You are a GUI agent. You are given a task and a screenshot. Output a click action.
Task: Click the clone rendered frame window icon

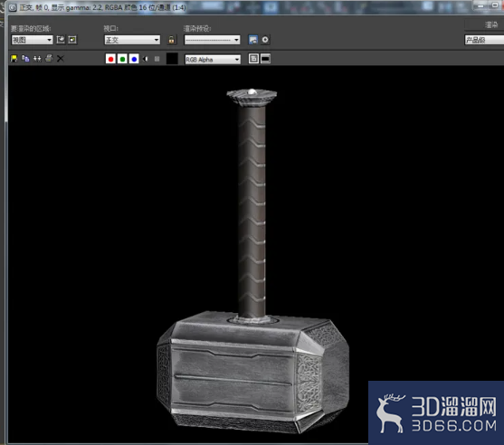(x=37, y=59)
